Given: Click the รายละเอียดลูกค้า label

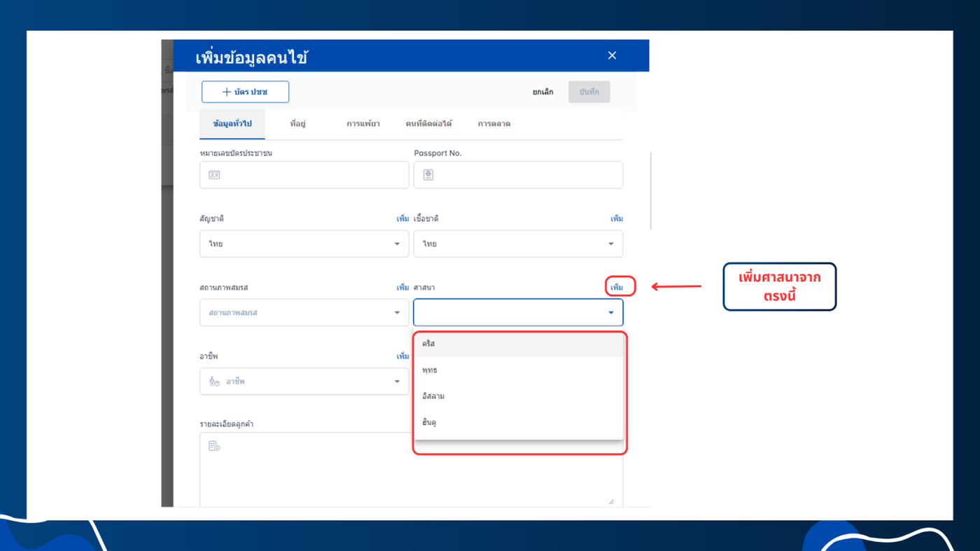Looking at the screenshot, I should 226,424.
